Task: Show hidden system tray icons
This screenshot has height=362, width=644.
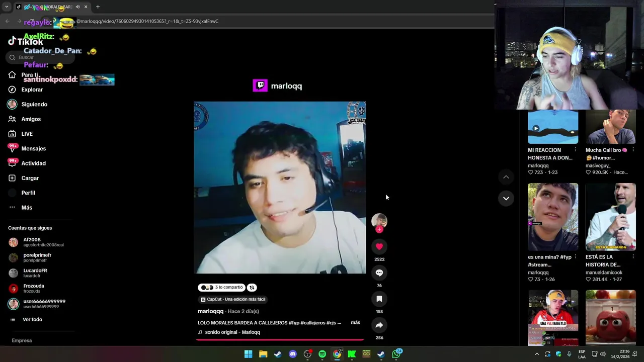Action: 537,354
